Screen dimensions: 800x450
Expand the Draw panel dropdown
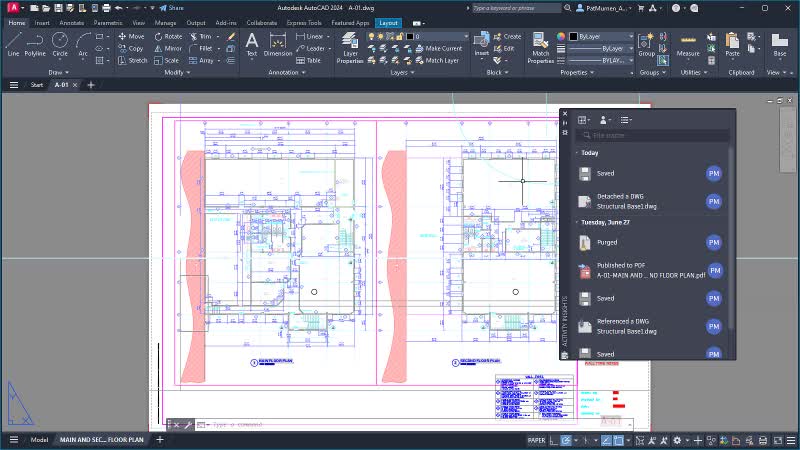tap(58, 72)
